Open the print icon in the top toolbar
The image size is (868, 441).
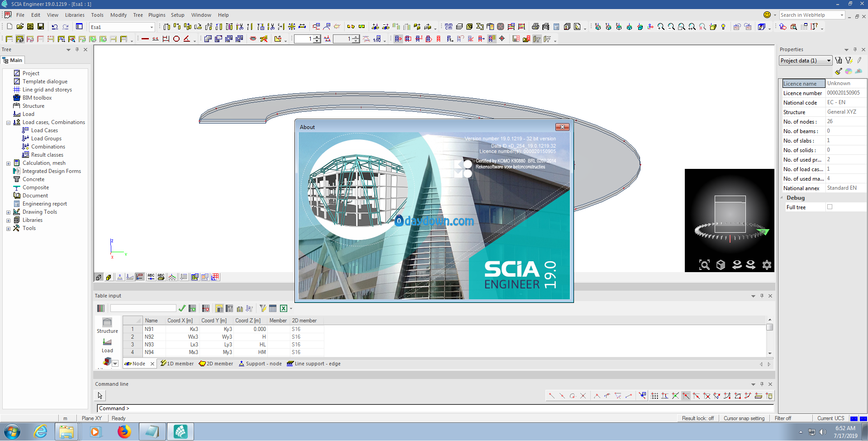point(536,27)
